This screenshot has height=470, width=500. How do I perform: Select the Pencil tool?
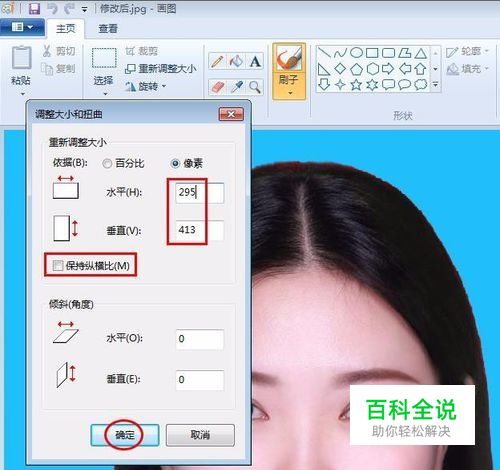coord(217,61)
